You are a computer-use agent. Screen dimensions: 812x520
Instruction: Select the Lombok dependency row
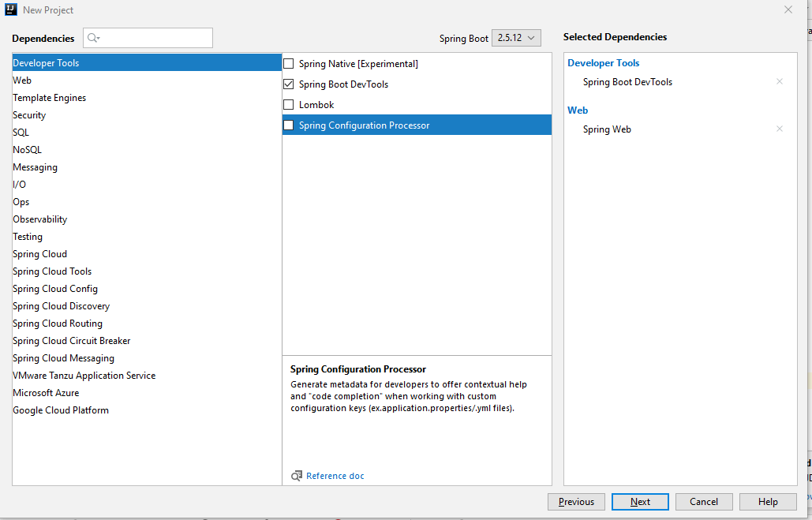tap(417, 105)
